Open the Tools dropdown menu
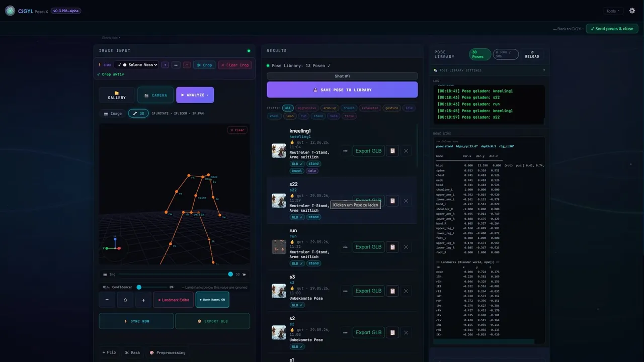 tap(613, 11)
